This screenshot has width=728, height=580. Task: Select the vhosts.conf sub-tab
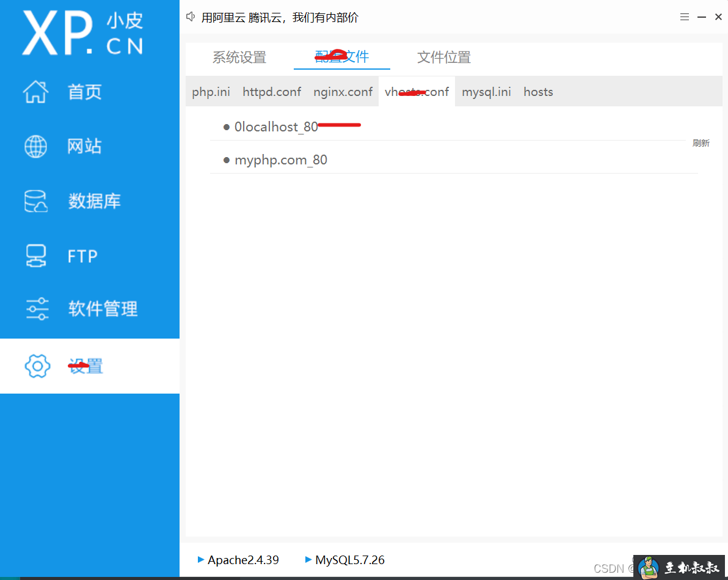pos(417,92)
